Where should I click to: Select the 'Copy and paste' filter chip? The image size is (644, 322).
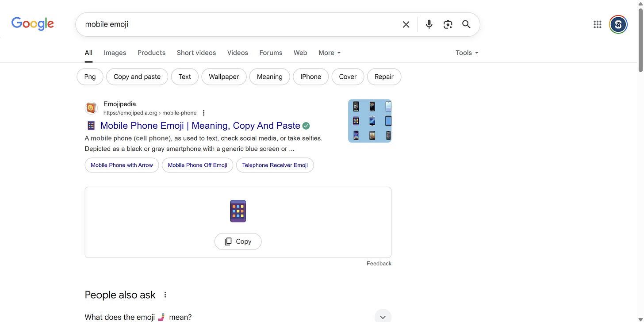point(137,77)
